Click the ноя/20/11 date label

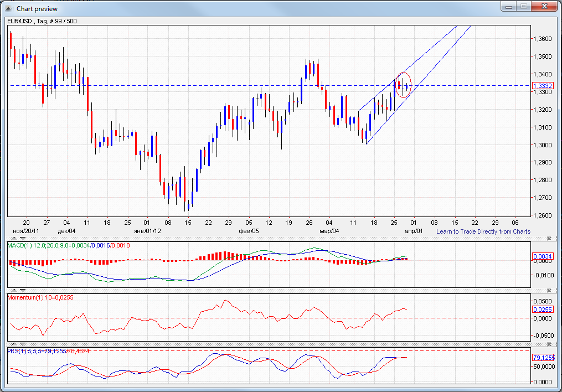pos(26,231)
